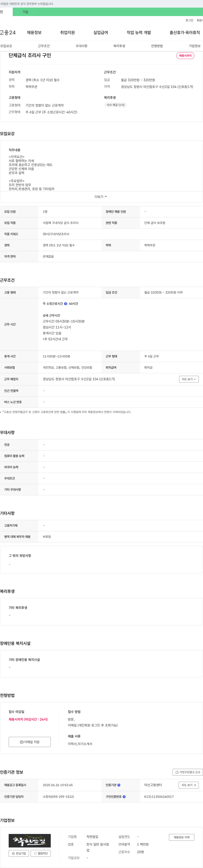Report via 거짓구인광고 신고 button

tap(188, 772)
